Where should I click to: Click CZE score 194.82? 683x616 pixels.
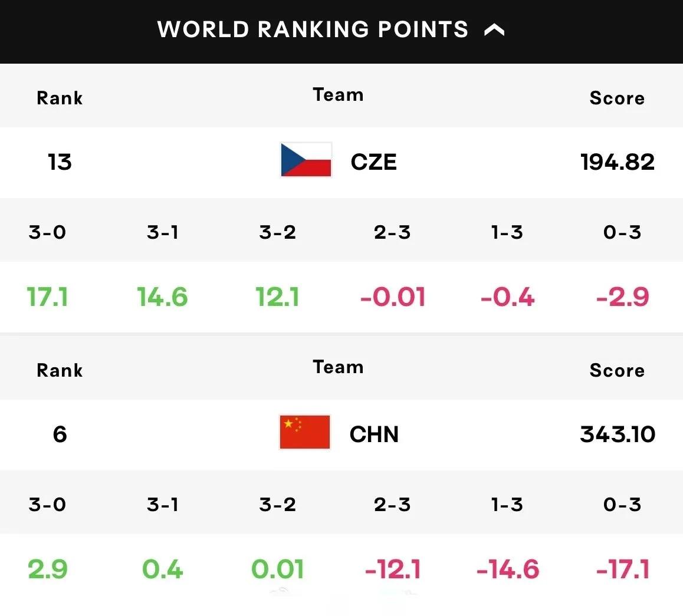coord(617,162)
